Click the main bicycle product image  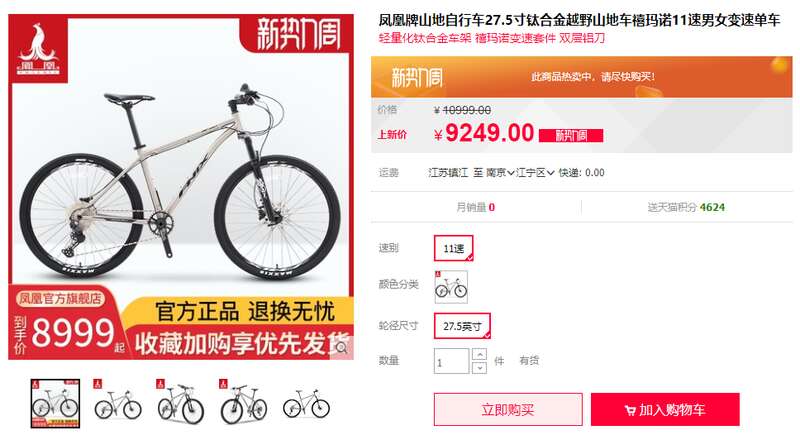click(181, 187)
